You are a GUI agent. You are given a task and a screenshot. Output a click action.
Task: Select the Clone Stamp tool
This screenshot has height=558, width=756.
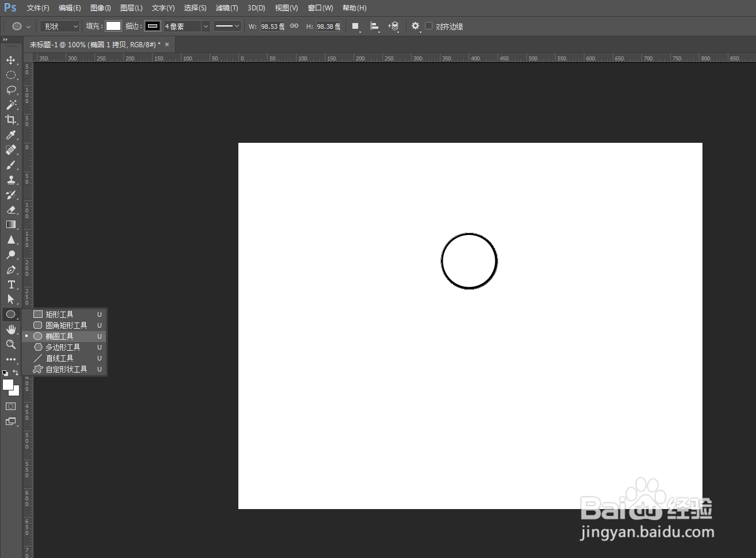pos(10,180)
